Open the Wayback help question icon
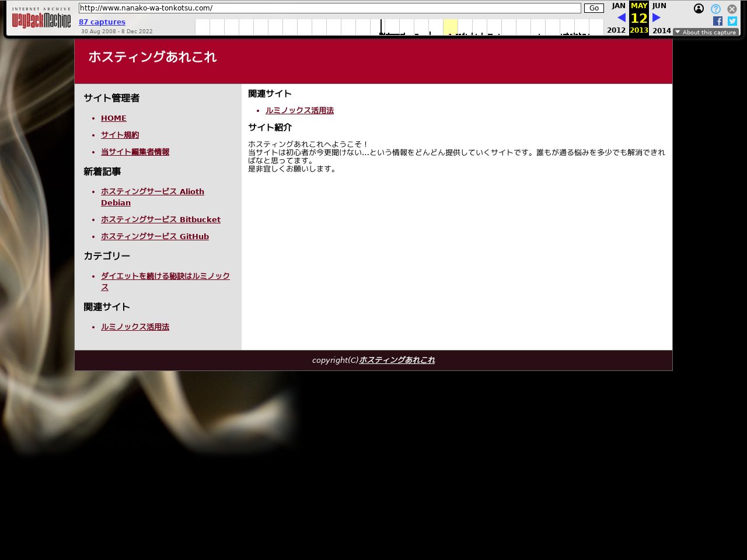 pos(715,9)
